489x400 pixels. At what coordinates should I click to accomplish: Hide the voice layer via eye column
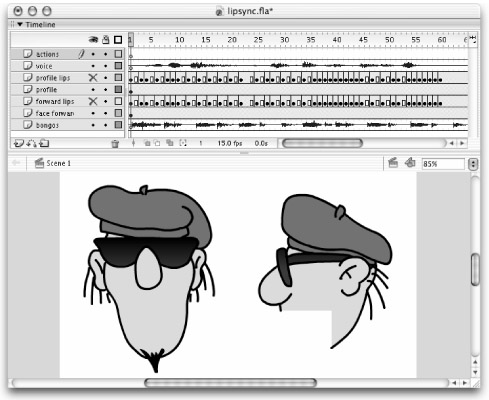click(93, 66)
